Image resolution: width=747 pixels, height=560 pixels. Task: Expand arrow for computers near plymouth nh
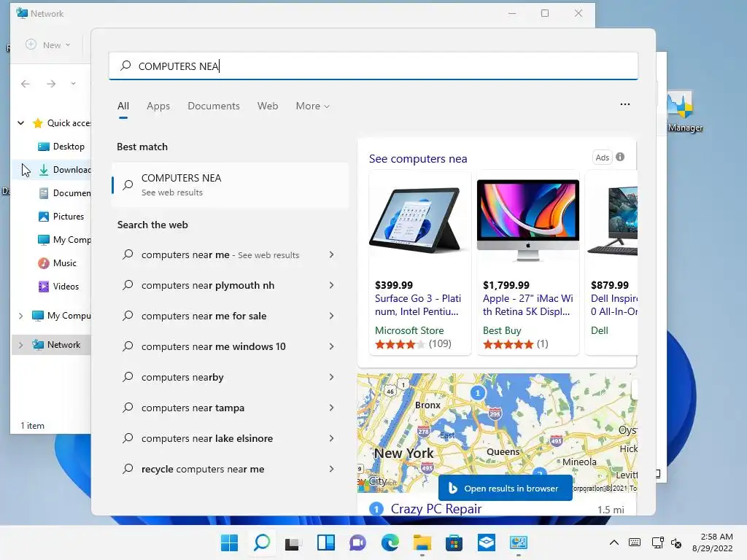click(332, 285)
